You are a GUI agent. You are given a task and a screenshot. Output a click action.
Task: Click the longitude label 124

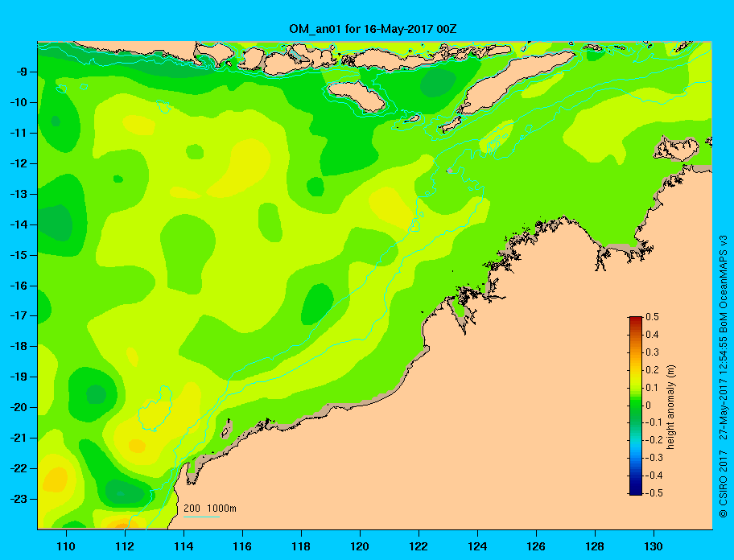pyautogui.click(x=477, y=546)
